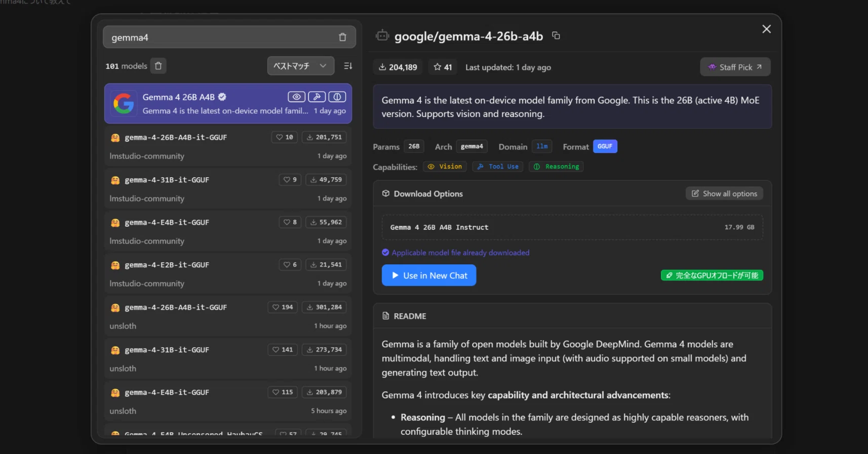The height and width of the screenshot is (454, 868).
Task: Click the llm domain tag
Action: pos(542,146)
